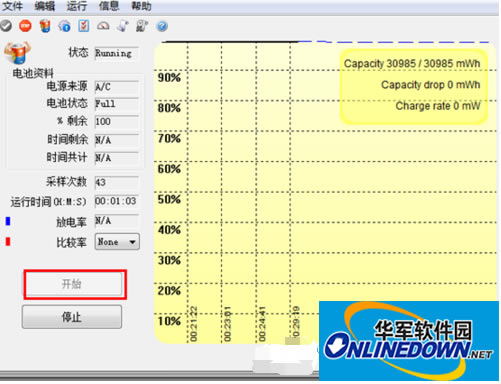Click the red 比较率 color marker
Viewport: 501px width, 384px height.
pos(8,241)
